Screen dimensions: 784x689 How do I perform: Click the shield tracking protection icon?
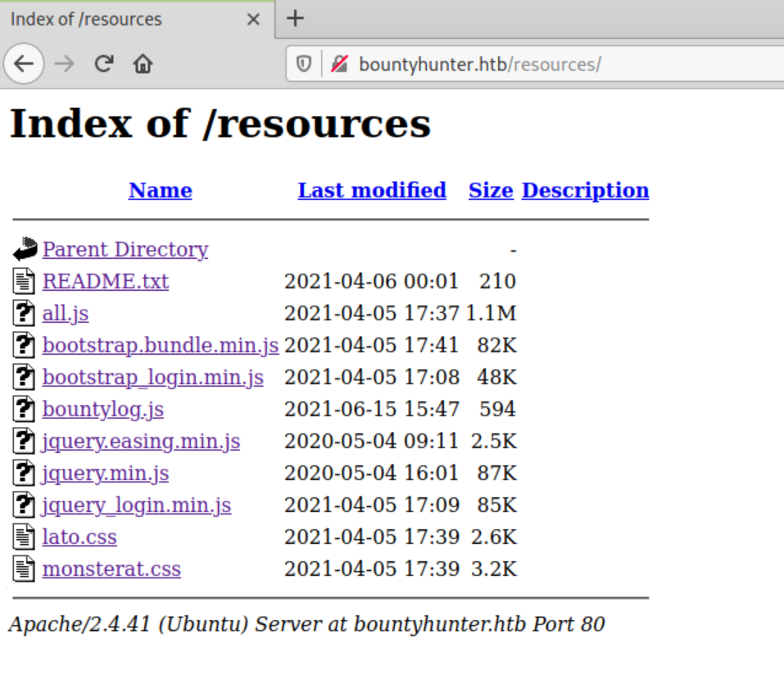(304, 64)
